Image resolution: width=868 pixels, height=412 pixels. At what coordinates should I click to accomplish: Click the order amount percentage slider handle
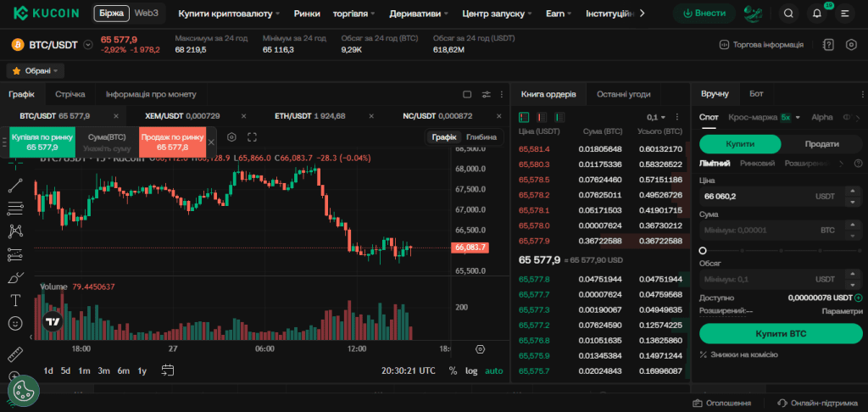coord(703,250)
